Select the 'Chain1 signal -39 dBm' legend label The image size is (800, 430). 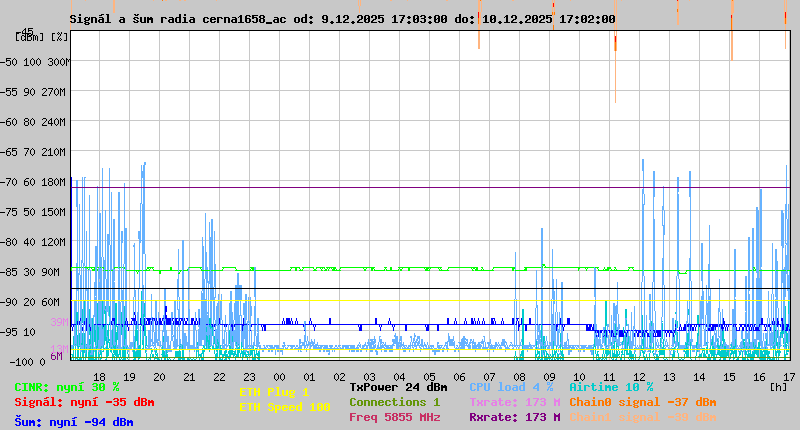coord(643,417)
